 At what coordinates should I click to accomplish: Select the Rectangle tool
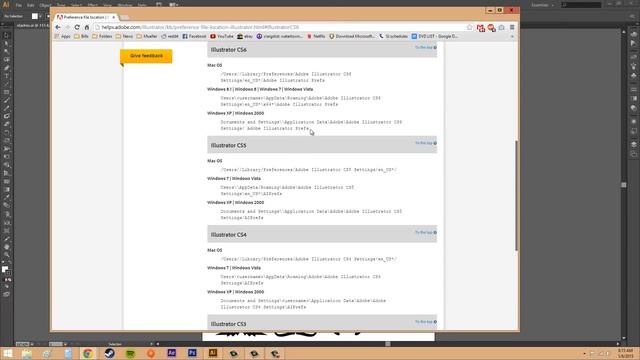coord(7,92)
